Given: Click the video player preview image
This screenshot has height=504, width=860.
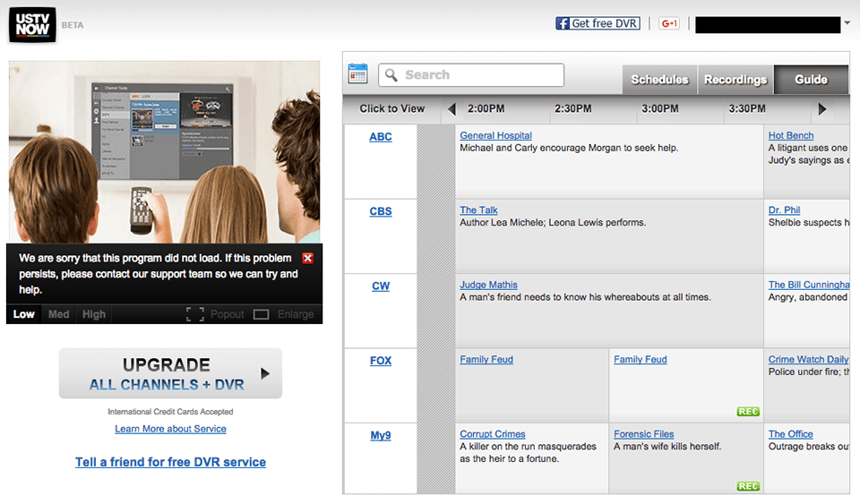Looking at the screenshot, I should [x=165, y=152].
